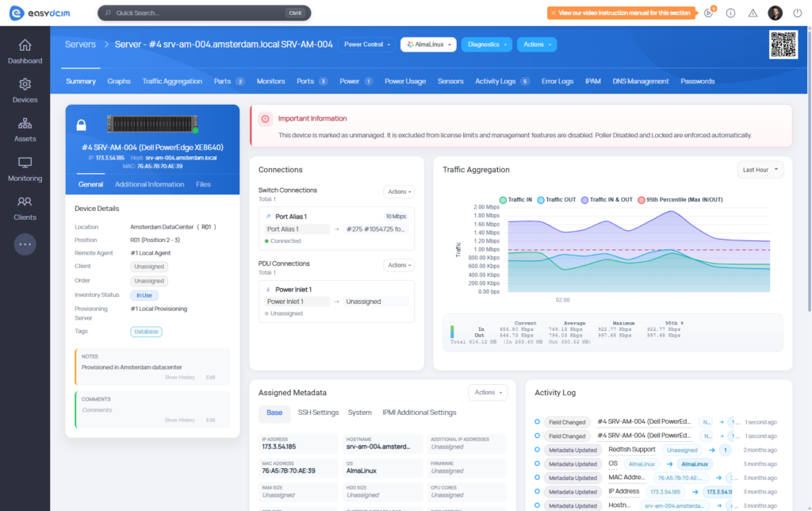Open the AlmaLinux OS dropdown
812x511 pixels.
428,44
